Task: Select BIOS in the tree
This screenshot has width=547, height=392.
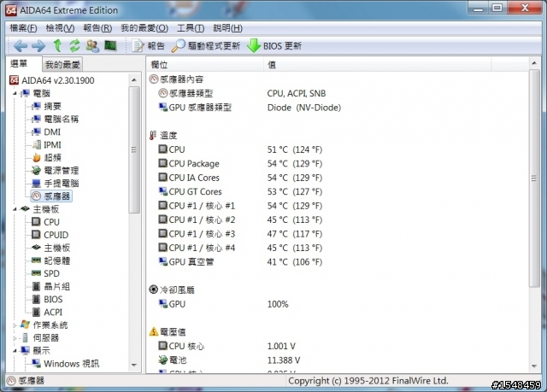Action: click(48, 299)
